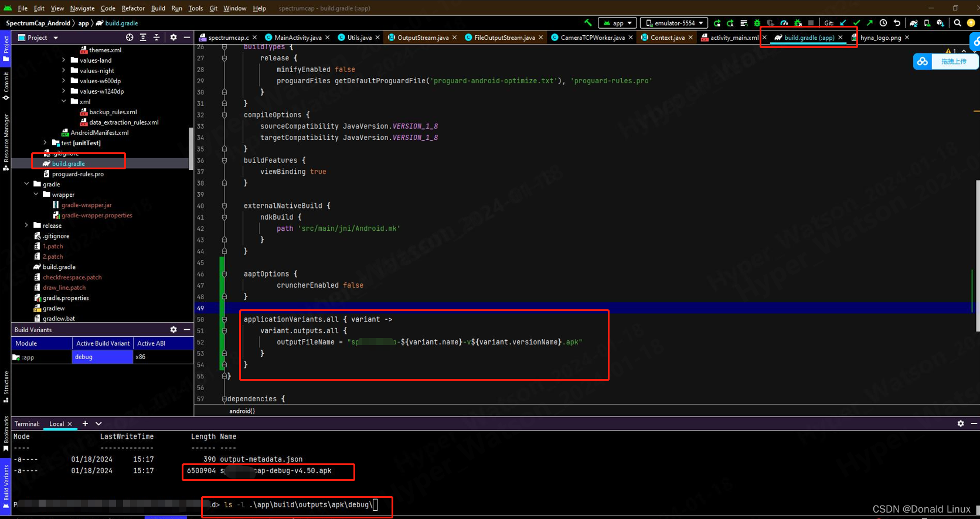Switch to the hyna_logo.png tab
Image resolution: width=980 pixels, height=519 pixels.
pyautogui.click(x=880, y=37)
